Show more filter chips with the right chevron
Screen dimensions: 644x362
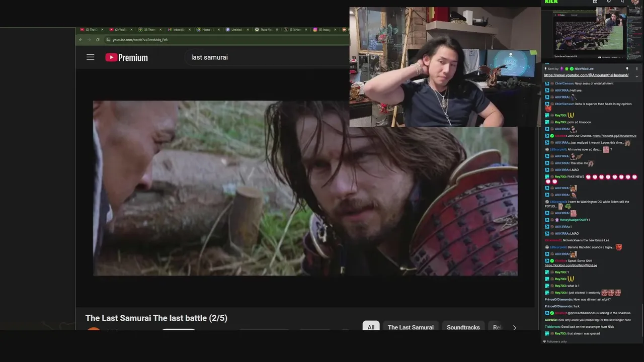coord(514,327)
